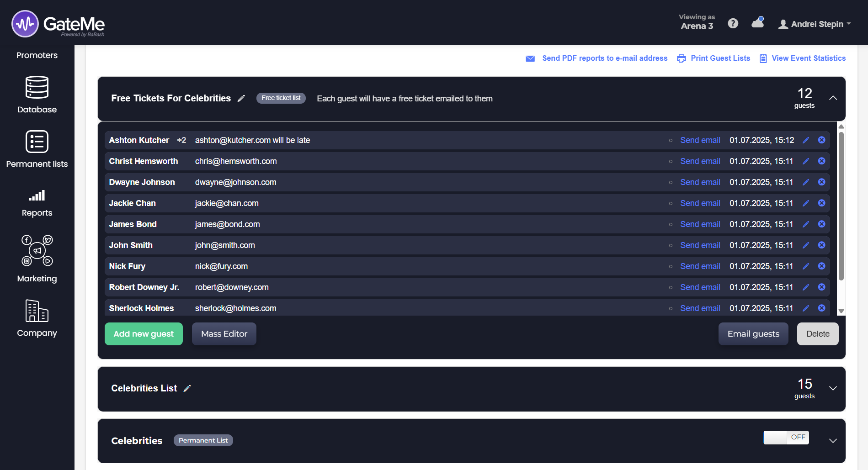Click Send email for John Smith
Screen dimensions: 868x470
point(700,245)
